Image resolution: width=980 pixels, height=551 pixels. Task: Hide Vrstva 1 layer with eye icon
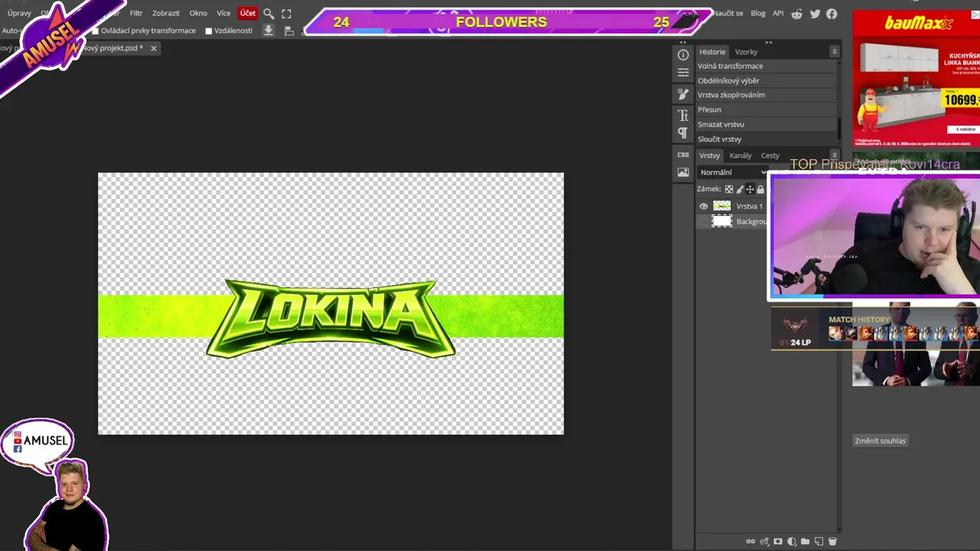tap(704, 206)
